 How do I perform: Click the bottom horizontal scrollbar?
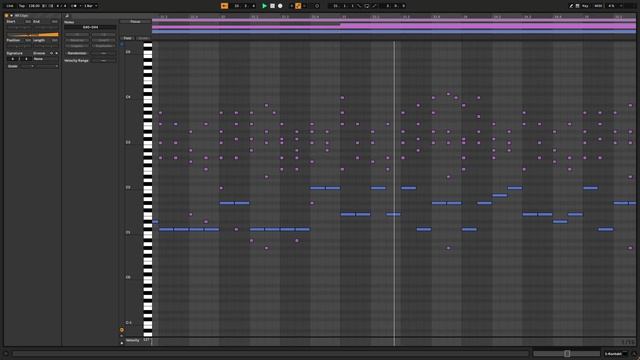[271, 354]
